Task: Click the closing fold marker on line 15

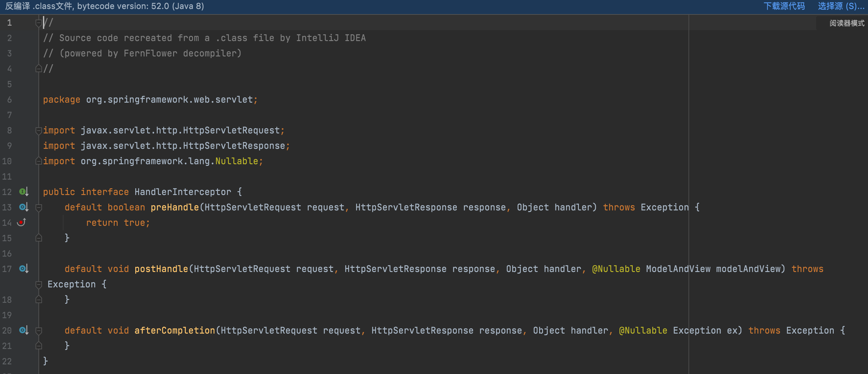Action: (x=38, y=238)
